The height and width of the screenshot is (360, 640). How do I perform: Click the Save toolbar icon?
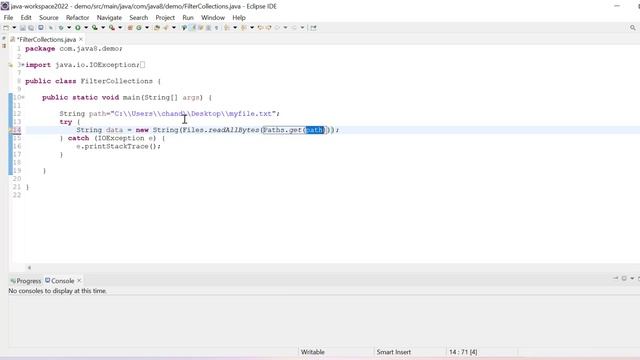[x=22, y=28]
